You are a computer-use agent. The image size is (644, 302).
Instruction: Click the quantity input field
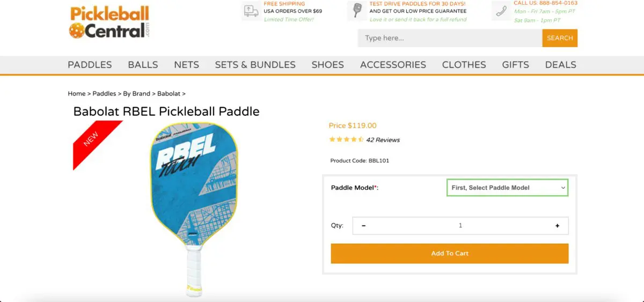click(460, 226)
